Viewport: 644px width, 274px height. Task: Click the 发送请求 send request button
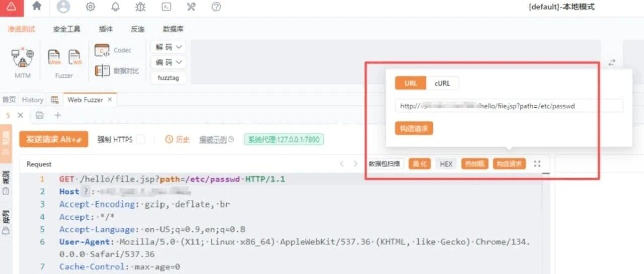(x=53, y=140)
